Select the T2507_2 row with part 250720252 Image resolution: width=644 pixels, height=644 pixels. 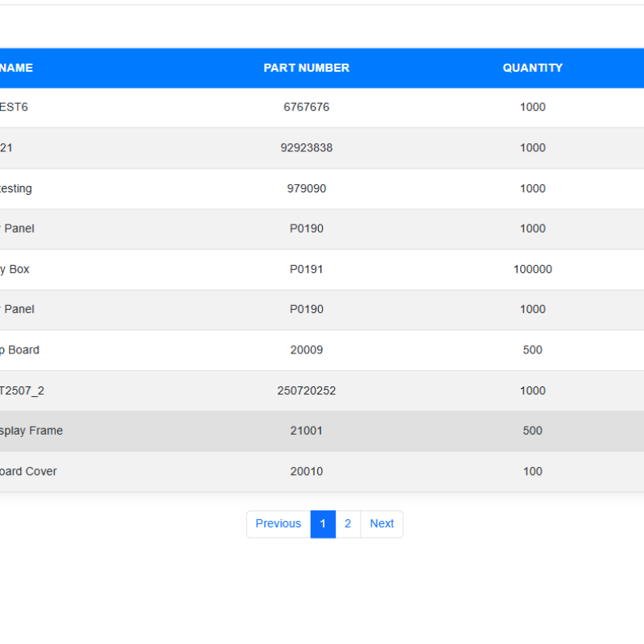coord(307,390)
